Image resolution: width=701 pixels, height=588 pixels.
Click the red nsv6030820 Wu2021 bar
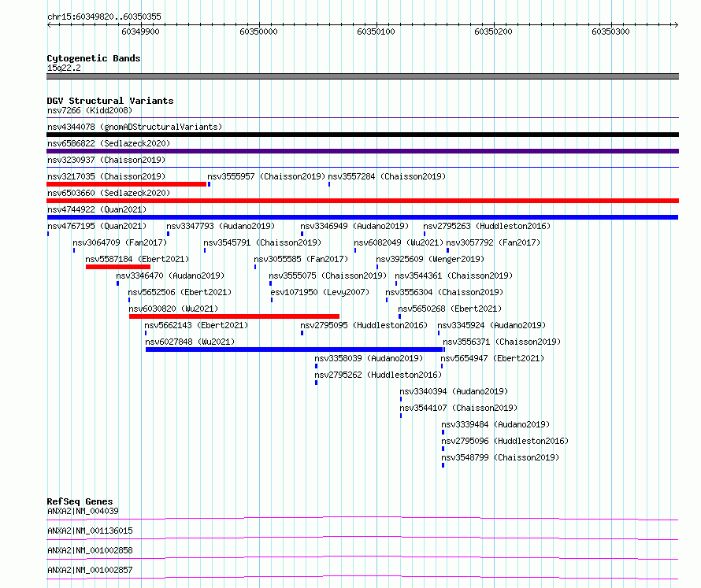point(234,316)
